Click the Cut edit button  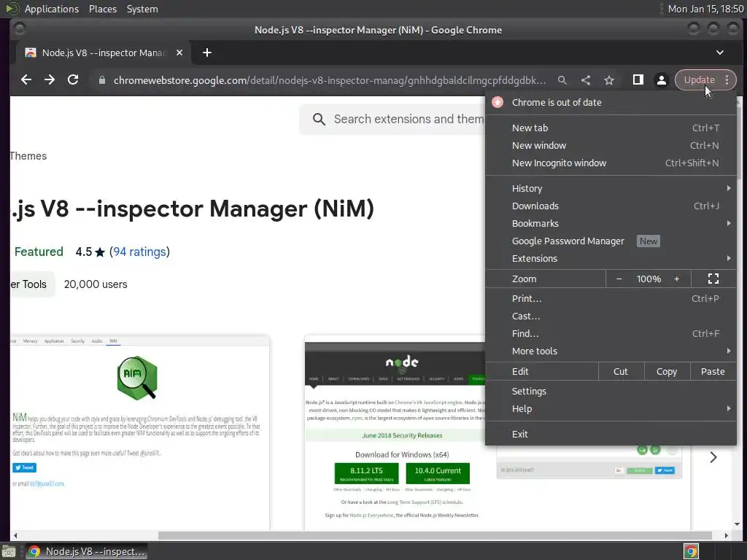[x=621, y=371]
